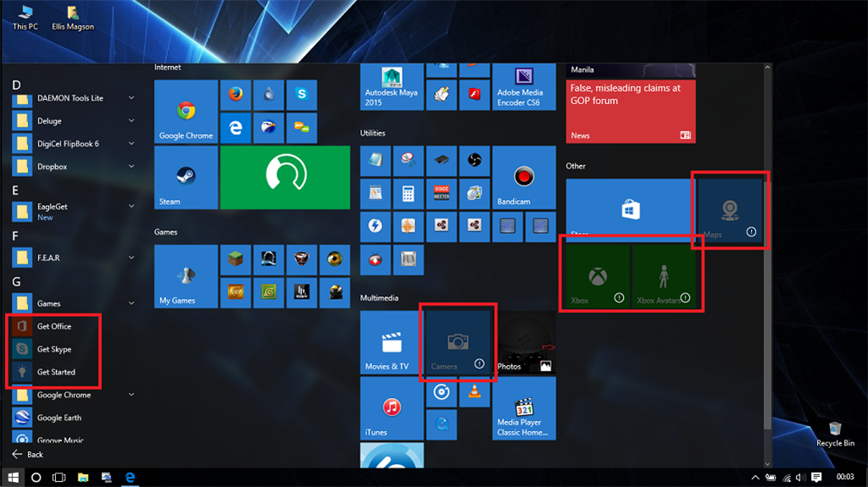
Task: Launch the Voicemeeter small tile
Action: pos(441,194)
